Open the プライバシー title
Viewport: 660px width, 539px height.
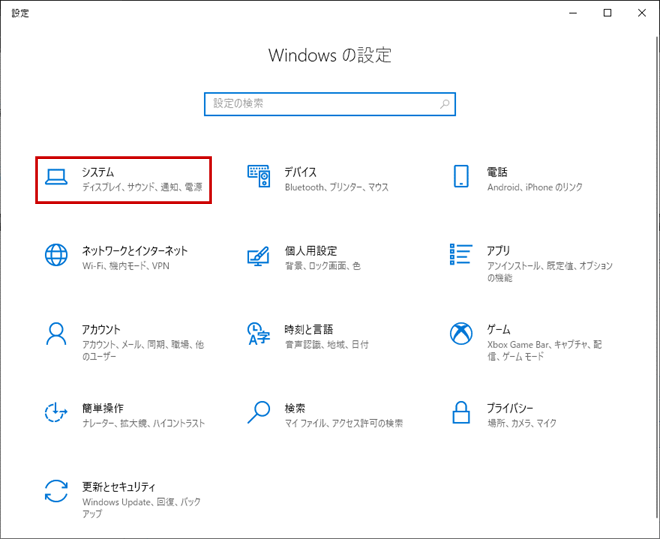click(510, 408)
